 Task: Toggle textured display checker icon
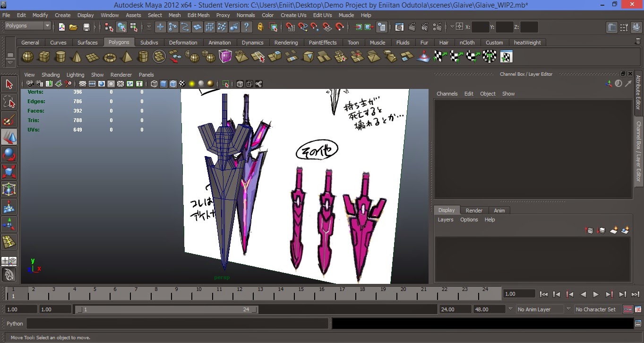182,84
